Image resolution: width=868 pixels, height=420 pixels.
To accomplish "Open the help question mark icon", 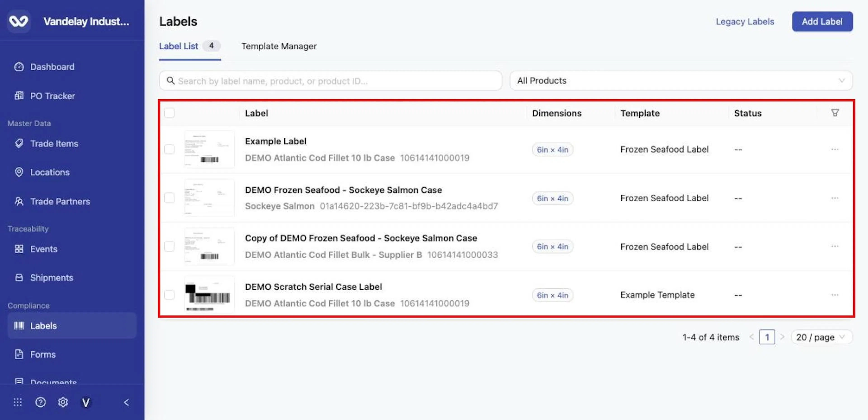I will pos(40,402).
